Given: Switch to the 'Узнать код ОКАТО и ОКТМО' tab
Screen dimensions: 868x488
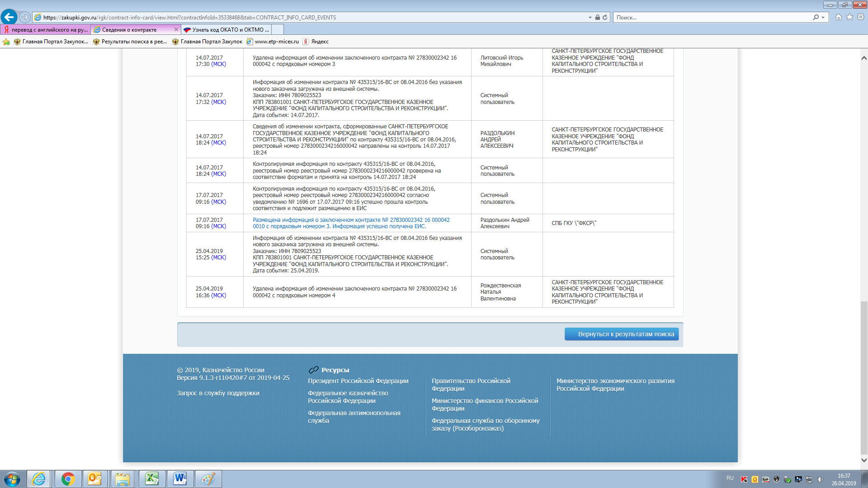Looking at the screenshot, I should (226, 29).
